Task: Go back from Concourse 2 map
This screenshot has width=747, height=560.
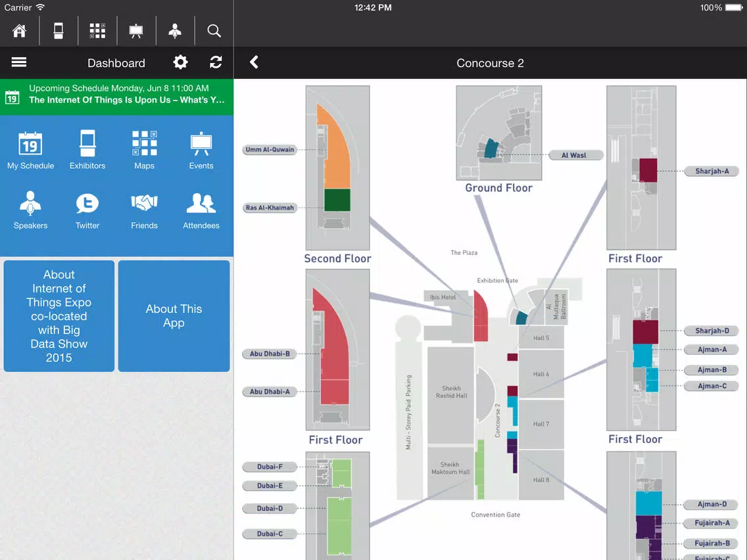Action: click(x=254, y=62)
